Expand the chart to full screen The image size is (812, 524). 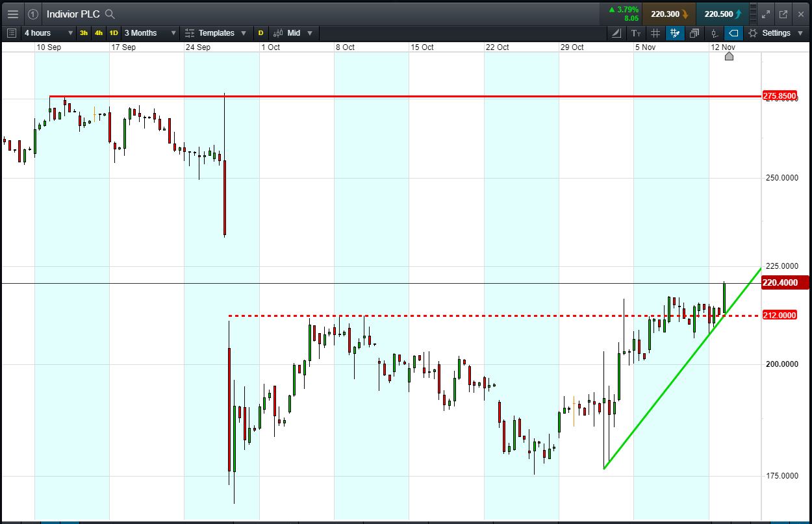(766, 14)
